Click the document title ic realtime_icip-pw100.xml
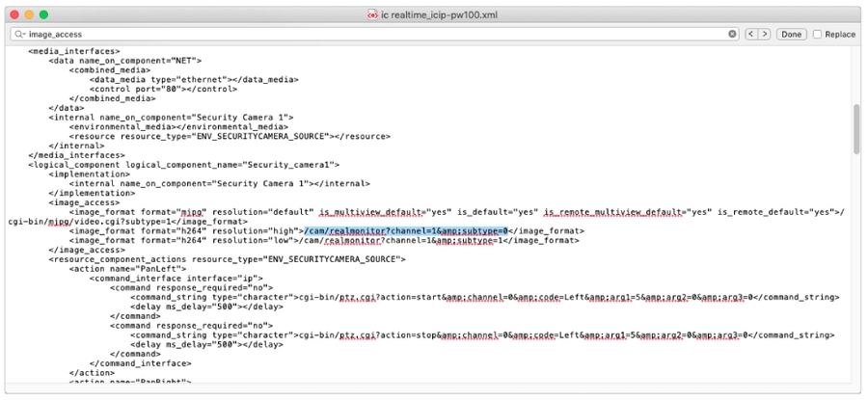 [x=440, y=15]
